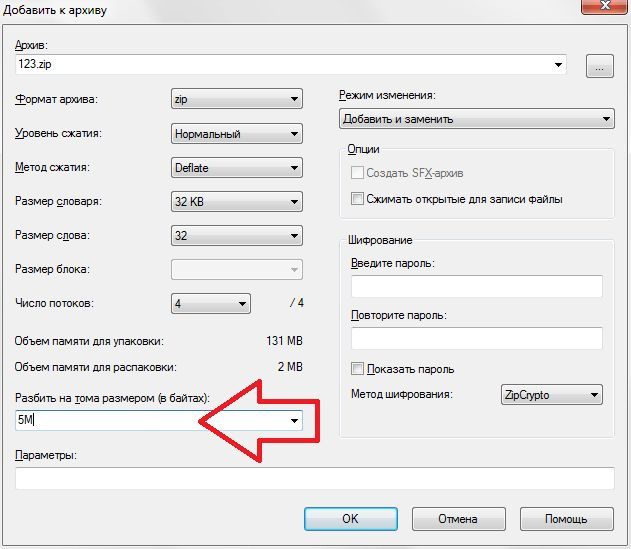Expand the Уровень сжатия dropdown

tap(237, 134)
